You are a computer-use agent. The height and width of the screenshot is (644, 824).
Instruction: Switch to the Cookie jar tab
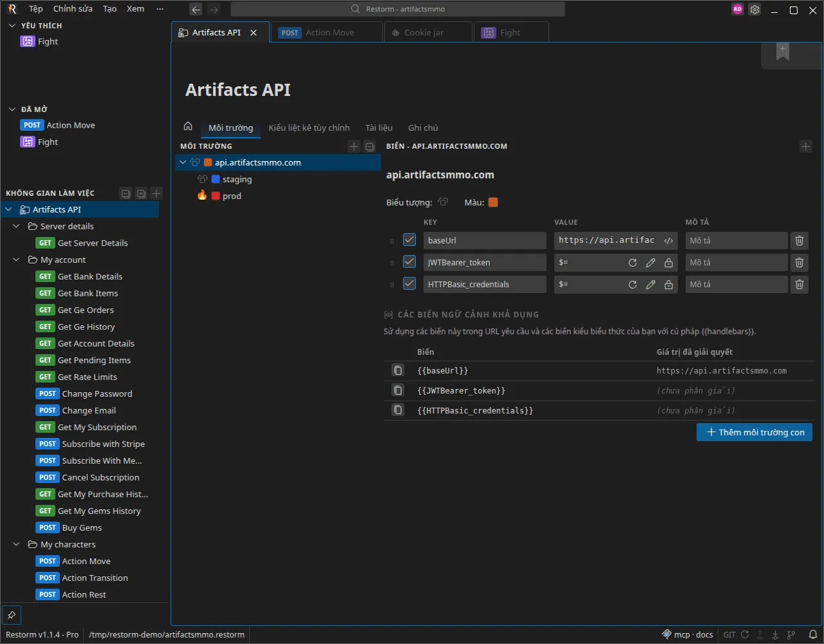[428, 32]
